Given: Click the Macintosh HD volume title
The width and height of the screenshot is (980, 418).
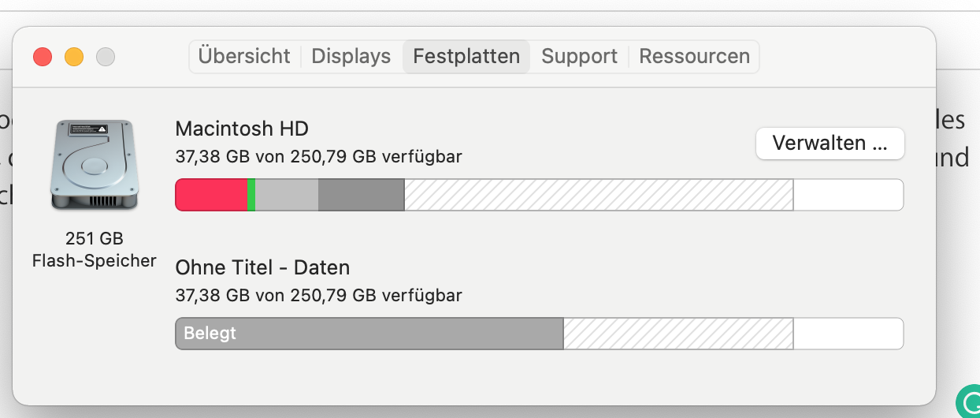Looking at the screenshot, I should pos(242,129).
